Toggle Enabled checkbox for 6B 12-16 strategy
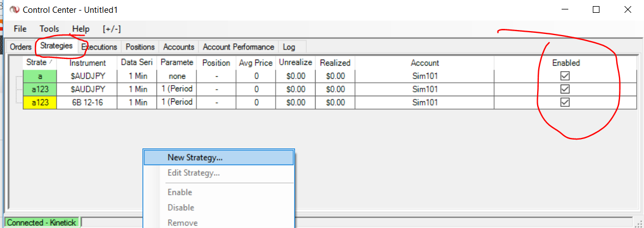Image resolution: width=644 pixels, height=228 pixels. click(x=565, y=102)
